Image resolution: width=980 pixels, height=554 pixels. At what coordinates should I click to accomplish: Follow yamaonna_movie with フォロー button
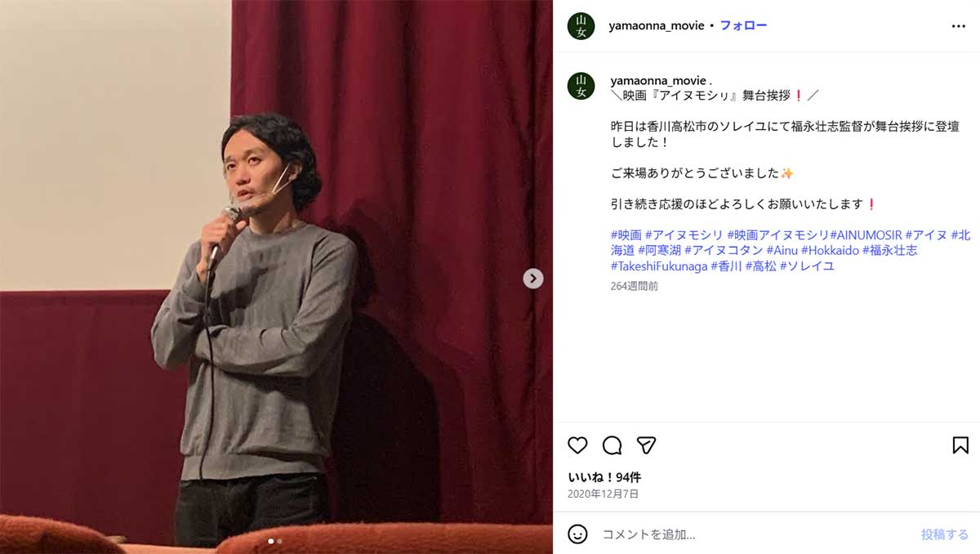tap(743, 26)
